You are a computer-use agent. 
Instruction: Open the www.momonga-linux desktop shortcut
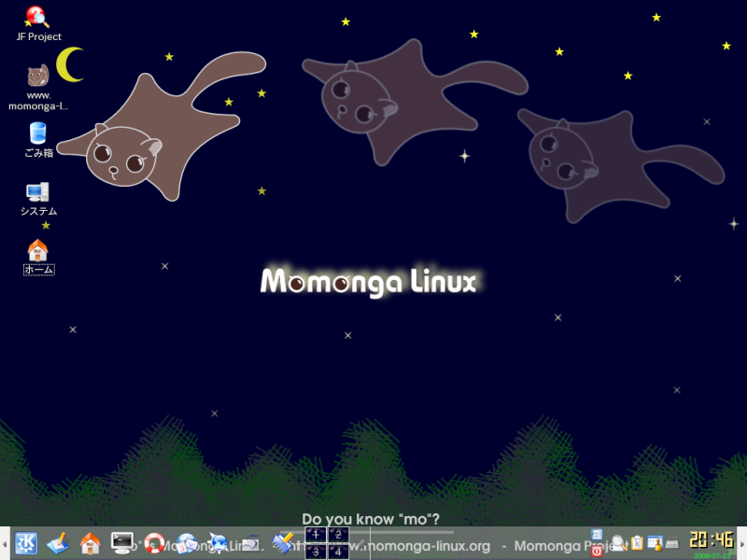[x=38, y=88]
